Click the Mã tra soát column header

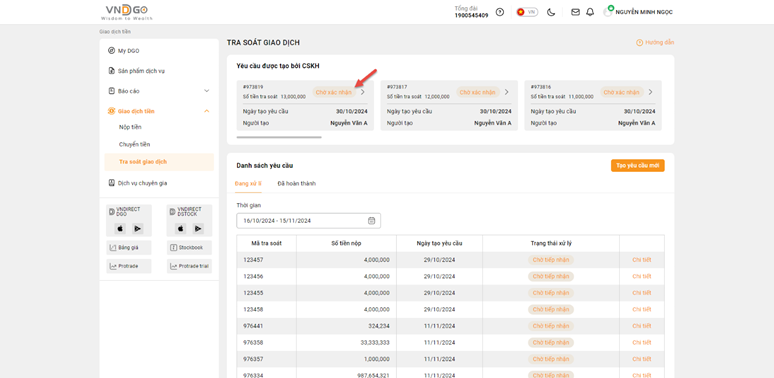tap(266, 243)
